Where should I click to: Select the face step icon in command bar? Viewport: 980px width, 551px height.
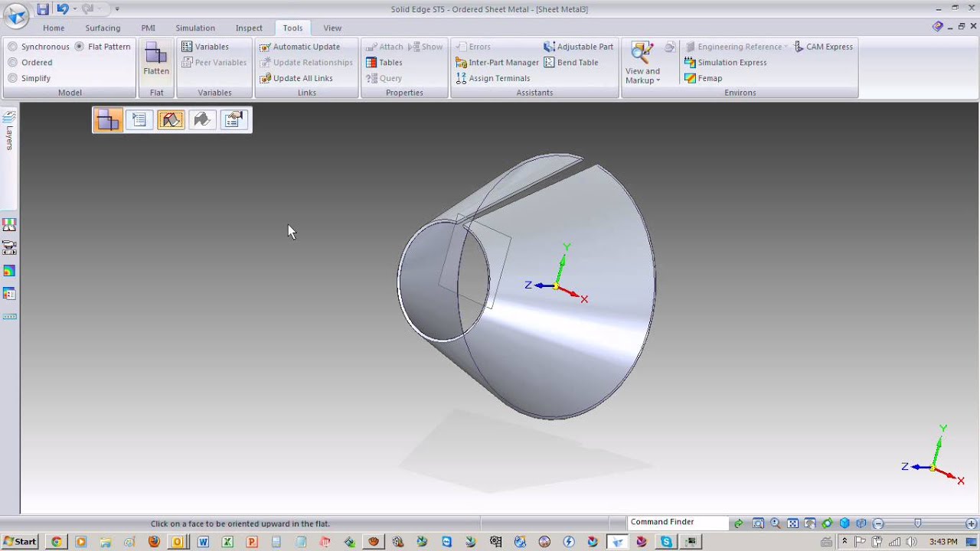click(x=171, y=120)
